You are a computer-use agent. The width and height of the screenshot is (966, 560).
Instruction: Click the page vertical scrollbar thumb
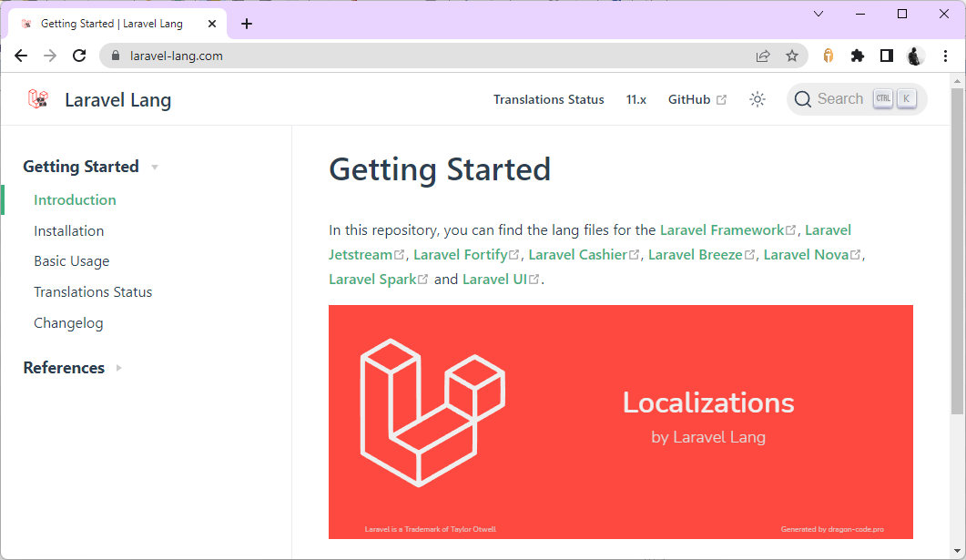[957, 250]
